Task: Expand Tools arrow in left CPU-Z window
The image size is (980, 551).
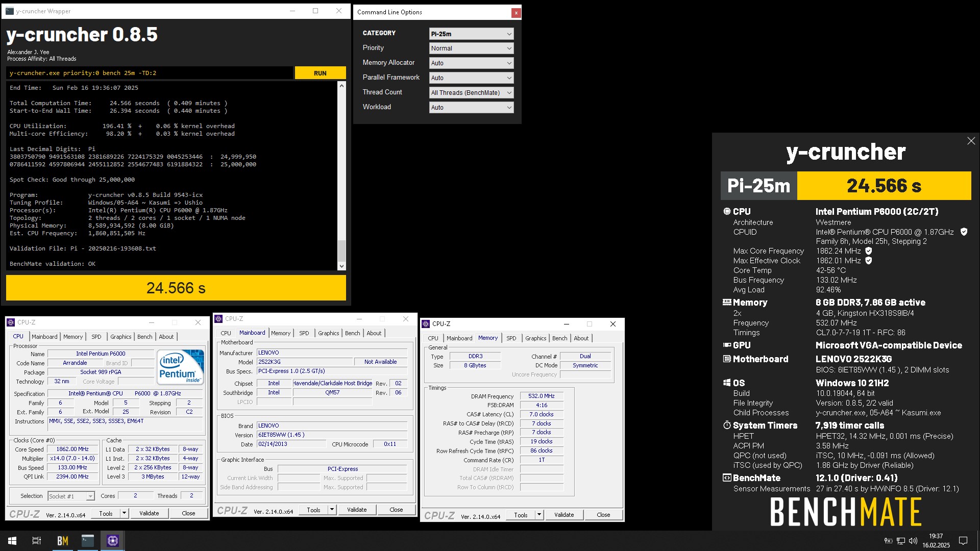Action: 124,514
